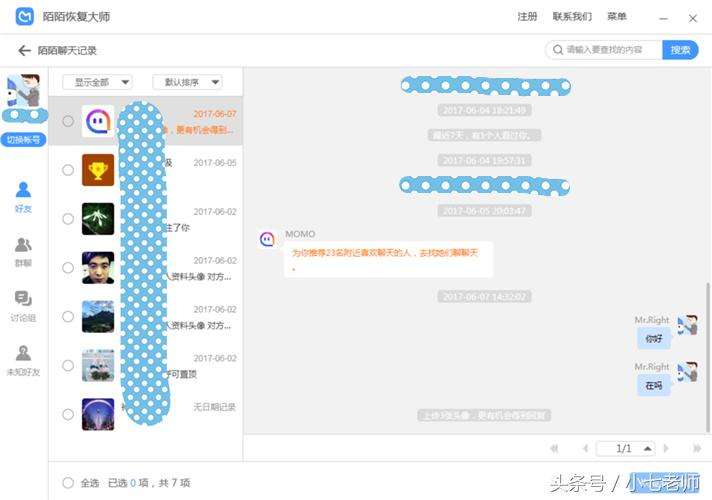
Task: Open the 联系我们 contact us menu item
Action: pos(572,17)
